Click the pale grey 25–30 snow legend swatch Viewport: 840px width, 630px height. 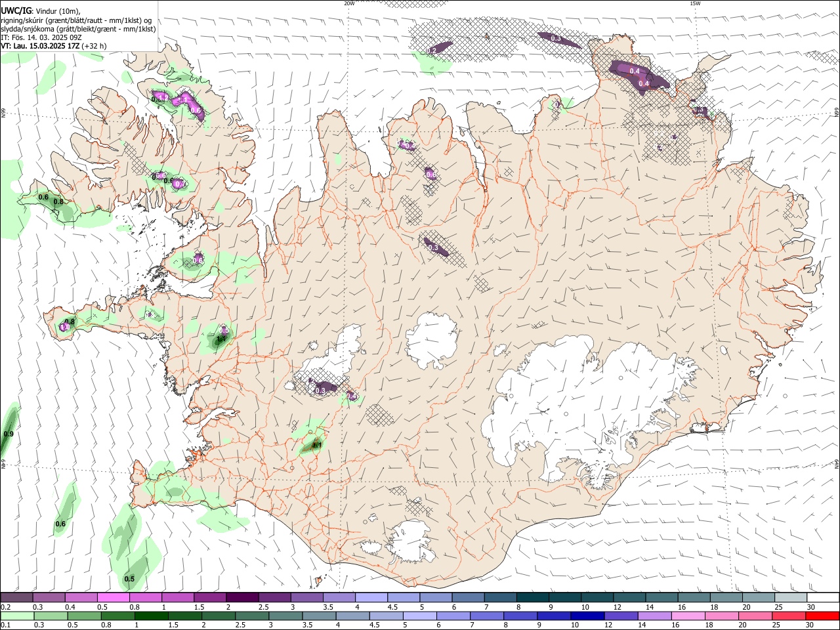790,598
